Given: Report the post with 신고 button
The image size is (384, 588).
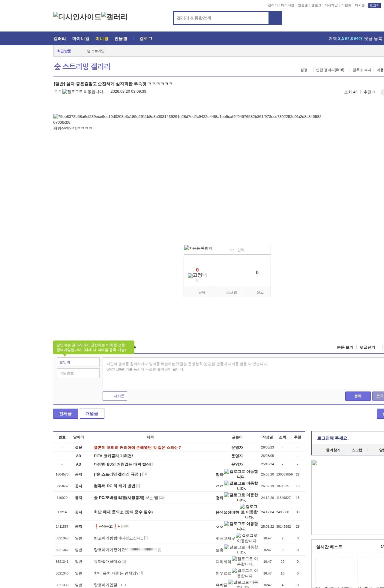Looking at the screenshot, I should pos(260,292).
